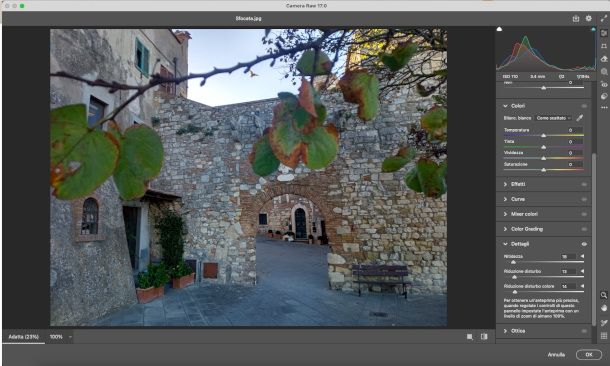The height and width of the screenshot is (366, 610).
Task: Select the Hand tool icon
Action: [x=604, y=308]
